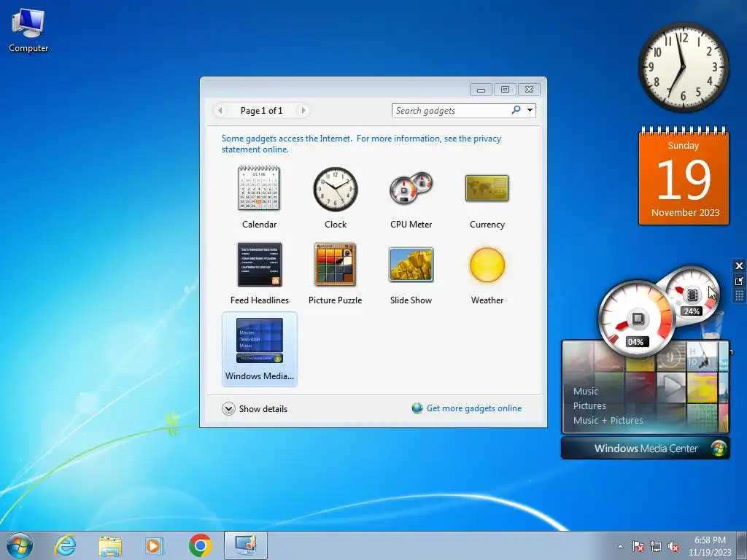Select the Slide Show gadget icon
Screen dimensions: 747x560
coord(411,265)
